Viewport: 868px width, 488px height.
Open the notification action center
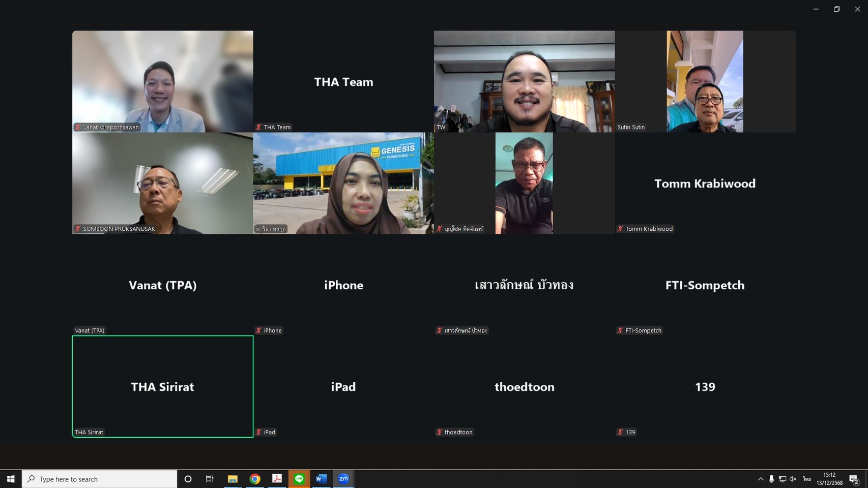pos(854,479)
